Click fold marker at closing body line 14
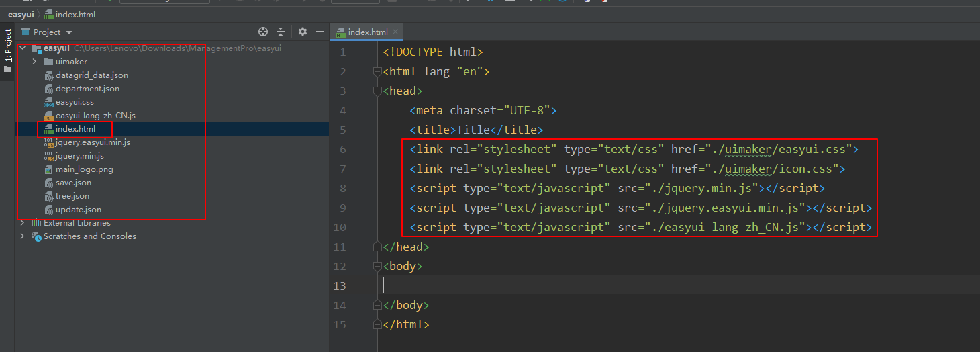The image size is (980, 352). (x=377, y=305)
